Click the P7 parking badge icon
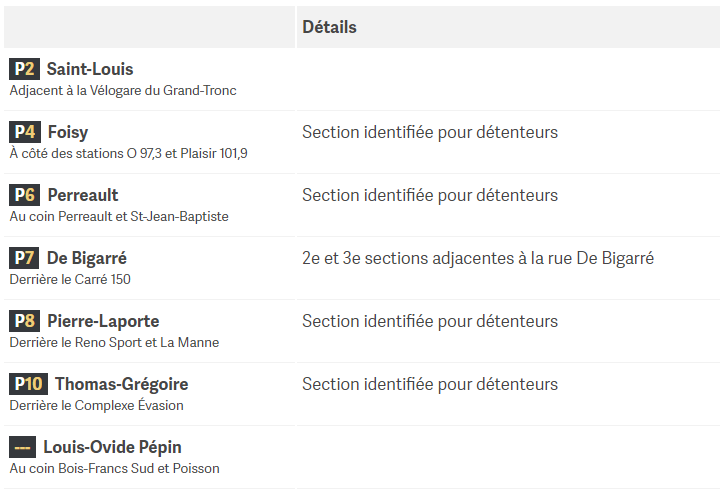This screenshot has width=725, height=493. (x=24, y=258)
